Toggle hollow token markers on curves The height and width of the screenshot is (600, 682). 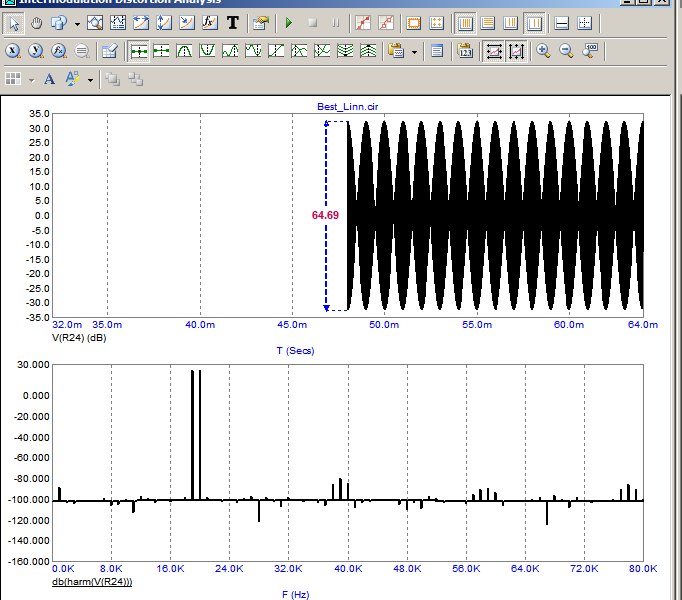coord(386,23)
